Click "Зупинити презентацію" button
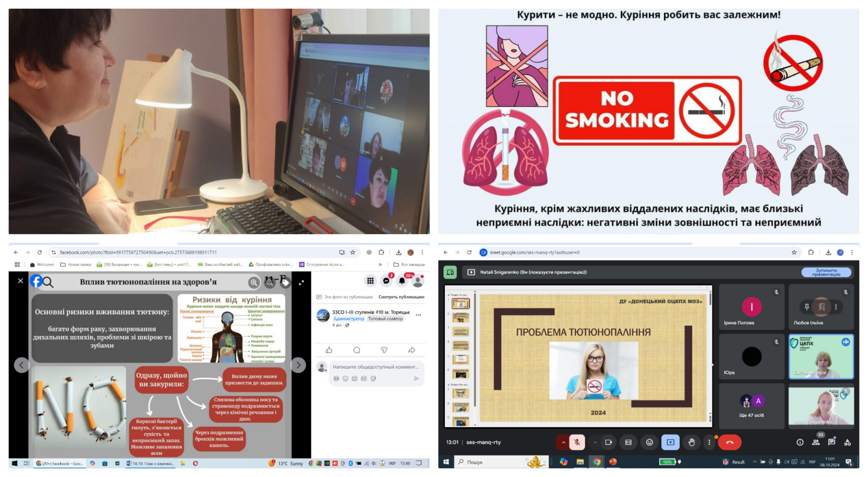The height and width of the screenshot is (477, 868). pyautogui.click(x=826, y=272)
